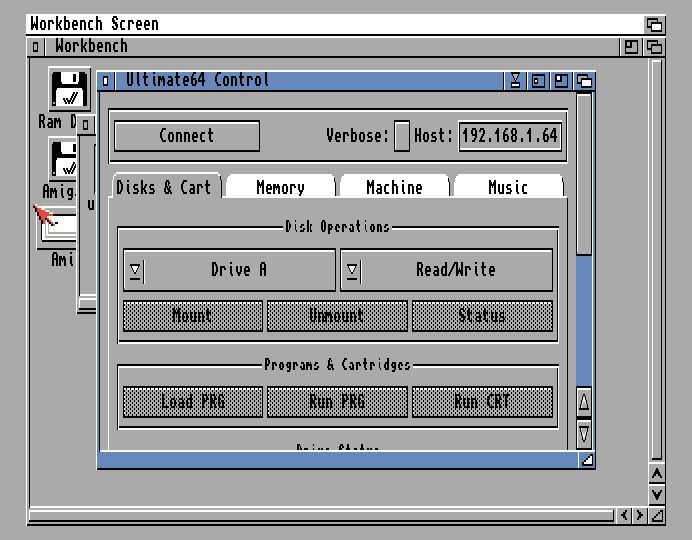Click the Workbench window horizontal scrollbar
The image size is (692, 540).
(x=321, y=515)
